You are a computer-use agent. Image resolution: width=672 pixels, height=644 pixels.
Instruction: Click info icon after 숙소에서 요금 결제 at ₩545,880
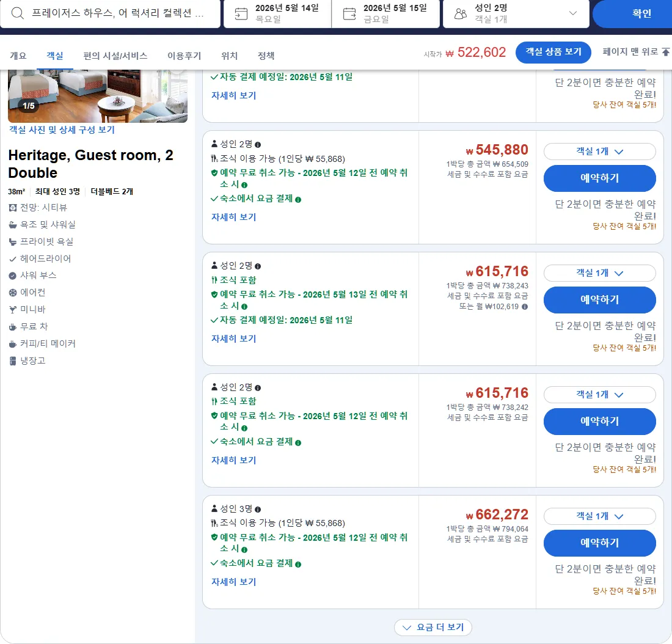(298, 199)
